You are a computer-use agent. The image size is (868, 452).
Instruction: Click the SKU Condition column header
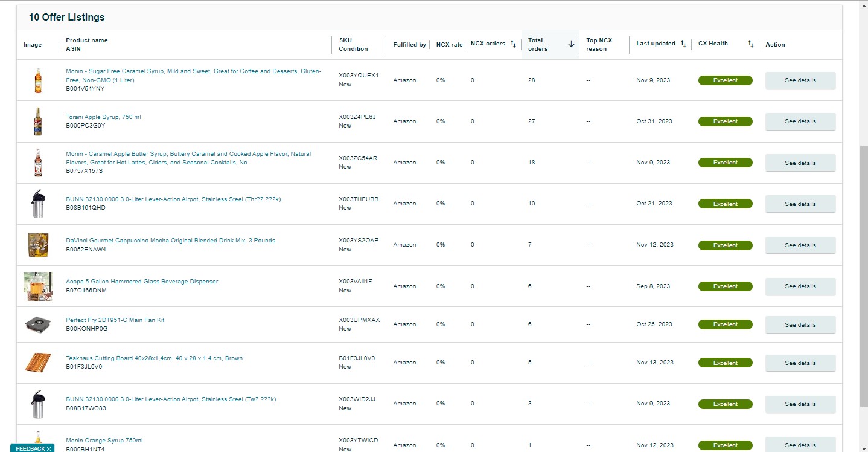pos(353,45)
